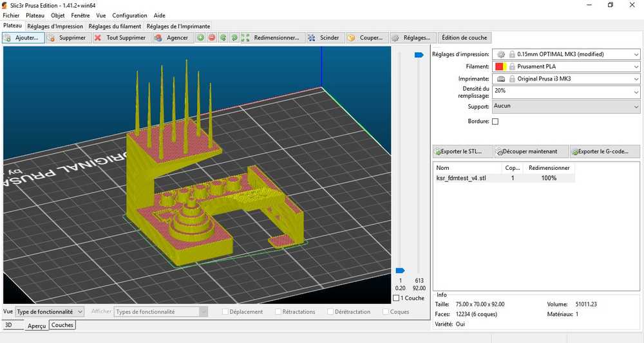
Task: Switch to Réglages d'Impression tab
Action: pyautogui.click(x=55, y=26)
